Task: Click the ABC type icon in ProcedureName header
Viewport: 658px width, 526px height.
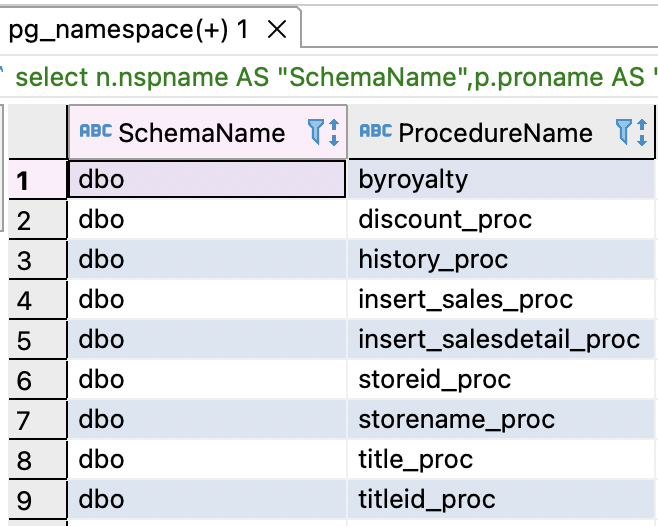Action: (x=376, y=131)
